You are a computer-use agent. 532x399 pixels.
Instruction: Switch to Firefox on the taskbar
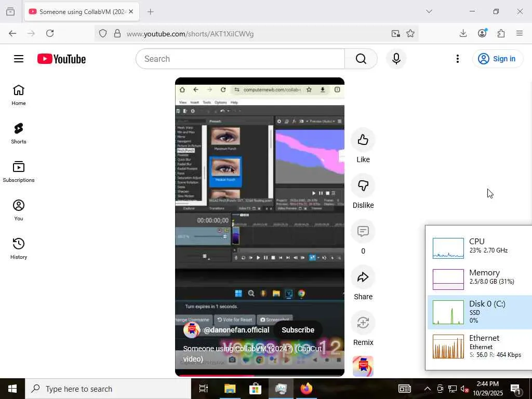pyautogui.click(x=307, y=389)
